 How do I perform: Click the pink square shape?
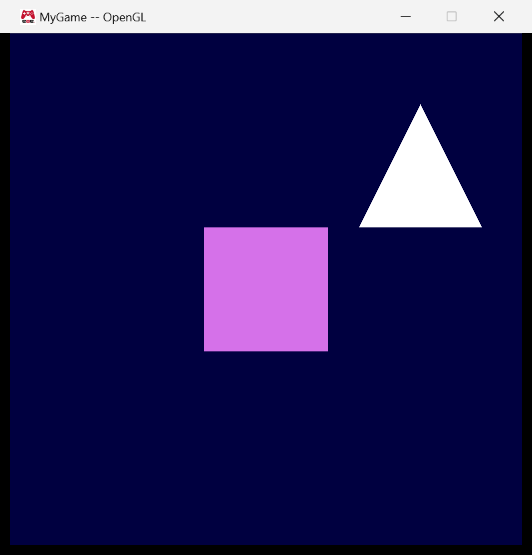(x=266, y=289)
